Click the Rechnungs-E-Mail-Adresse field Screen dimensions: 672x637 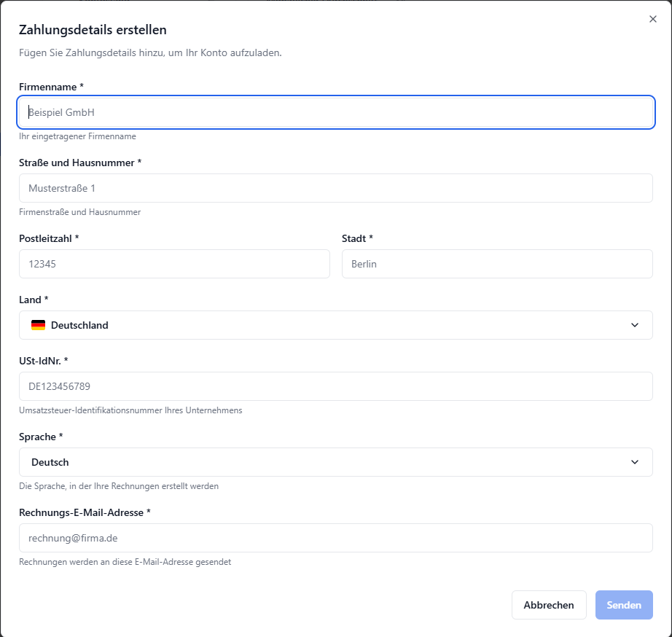click(335, 538)
